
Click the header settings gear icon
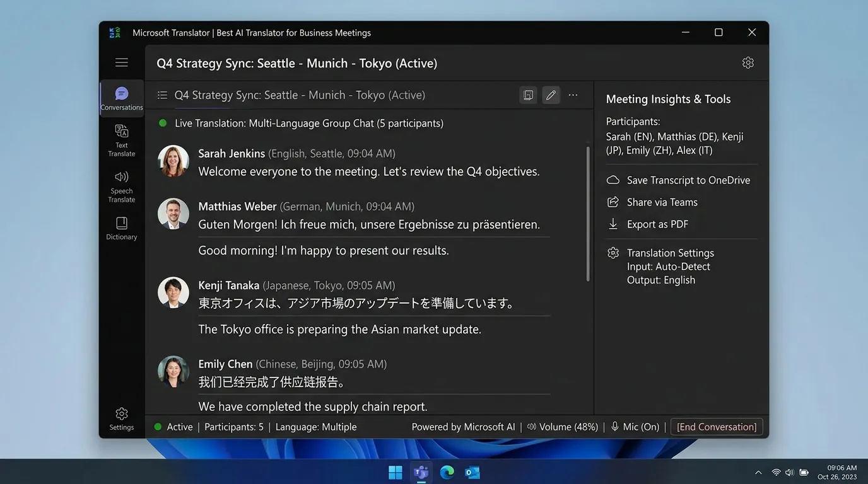[748, 62]
